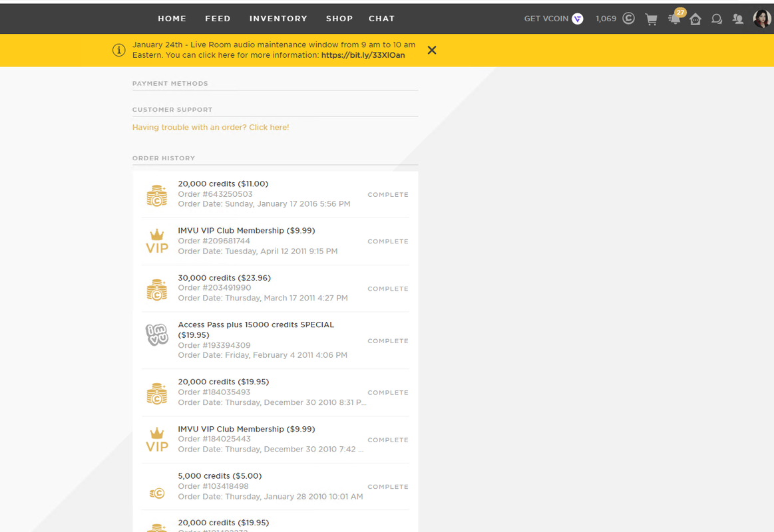
Task: Click VIP crown icon for order #209681744
Action: click(x=157, y=241)
